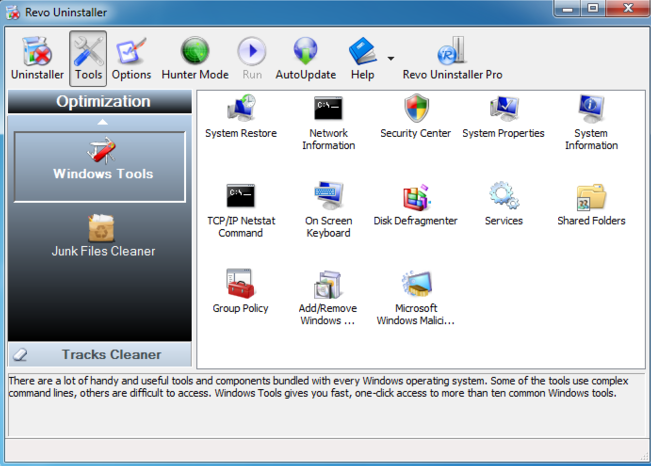The image size is (652, 466).
Task: Click the Windows Tools description text
Action: coord(319,387)
